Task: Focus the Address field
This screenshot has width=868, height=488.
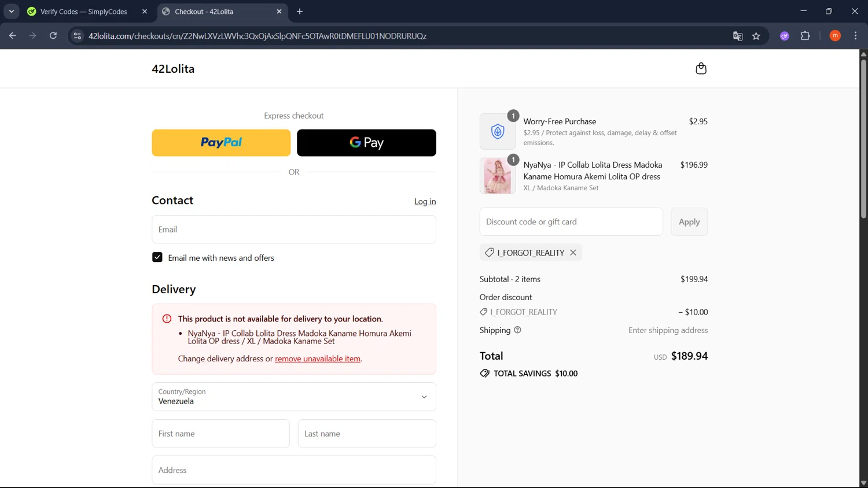Action: point(294,470)
